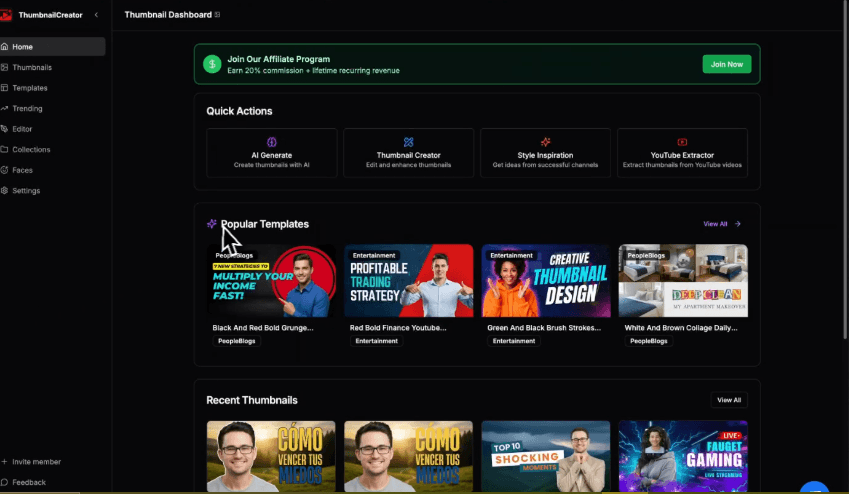Click the Invite member plus icon
Screen dimensions: 849x494
5,462
